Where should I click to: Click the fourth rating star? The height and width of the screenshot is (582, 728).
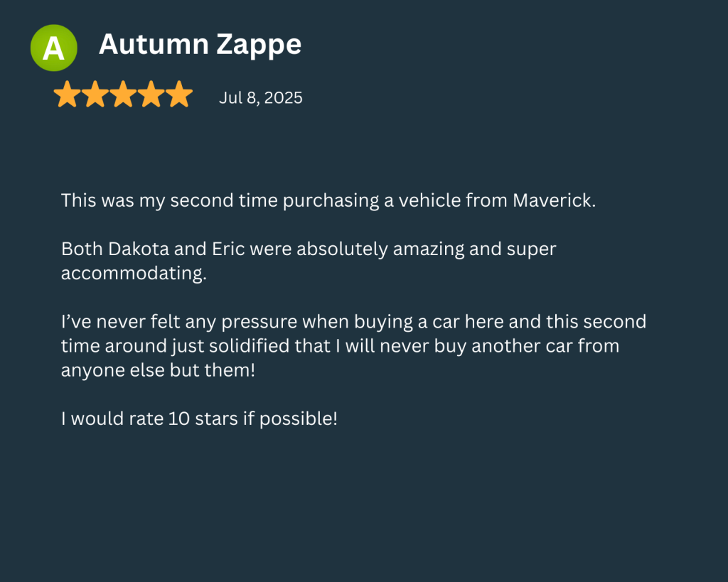tap(151, 95)
